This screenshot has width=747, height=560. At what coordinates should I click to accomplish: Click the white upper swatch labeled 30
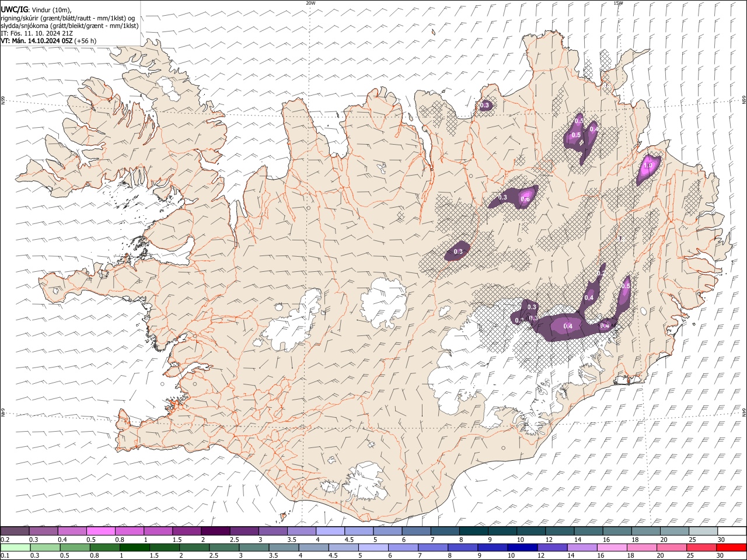pyautogui.click(x=731, y=531)
